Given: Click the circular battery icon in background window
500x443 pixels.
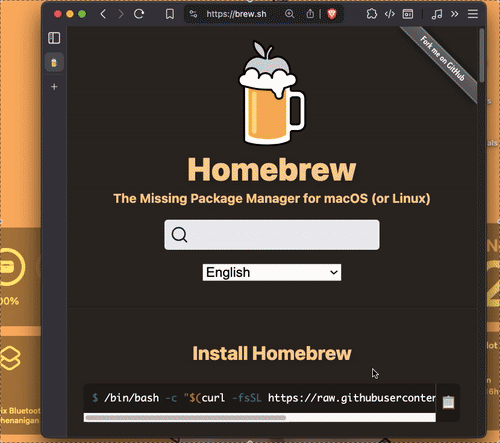Looking at the screenshot, I should (12, 267).
